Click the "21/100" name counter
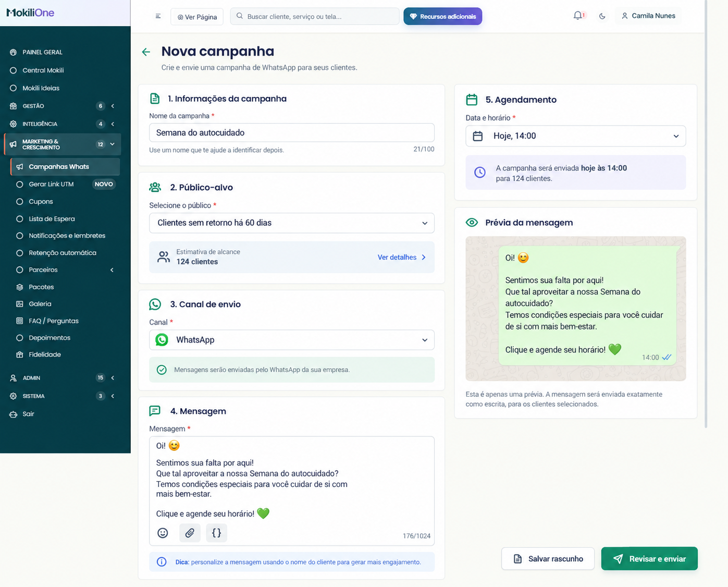 click(x=424, y=149)
